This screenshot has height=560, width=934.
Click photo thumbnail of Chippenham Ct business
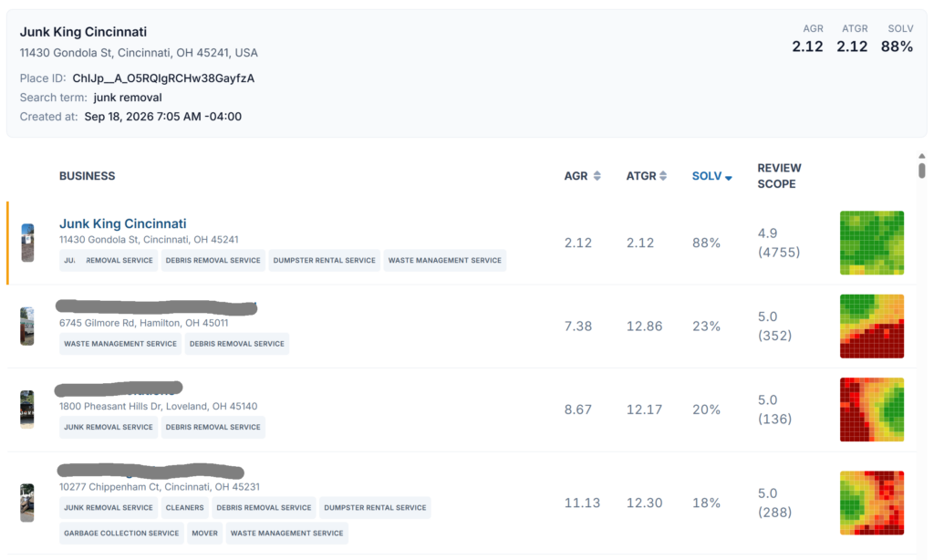pyautogui.click(x=27, y=503)
